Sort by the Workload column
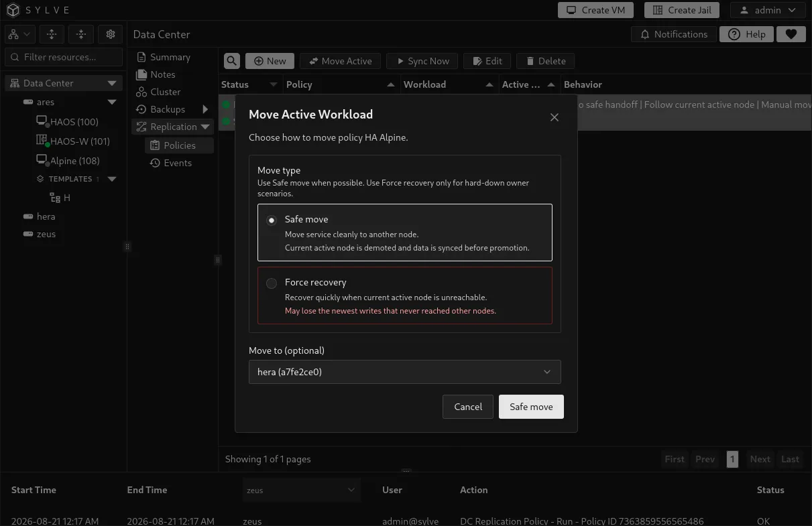 click(x=449, y=84)
